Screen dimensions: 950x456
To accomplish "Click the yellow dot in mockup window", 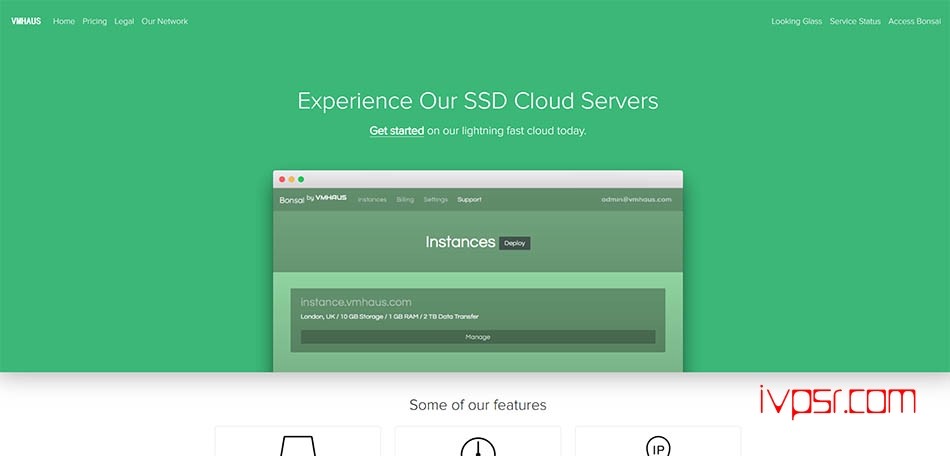I will click(291, 179).
